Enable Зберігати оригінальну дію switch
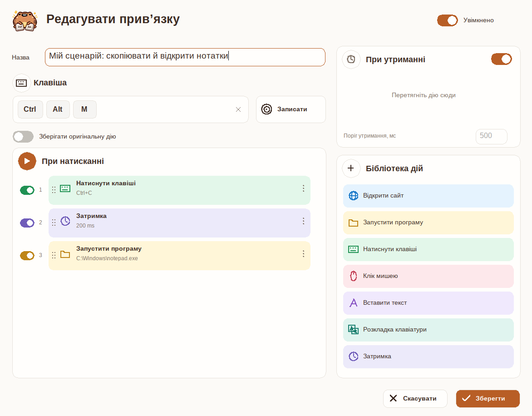532x416 pixels. tap(23, 137)
